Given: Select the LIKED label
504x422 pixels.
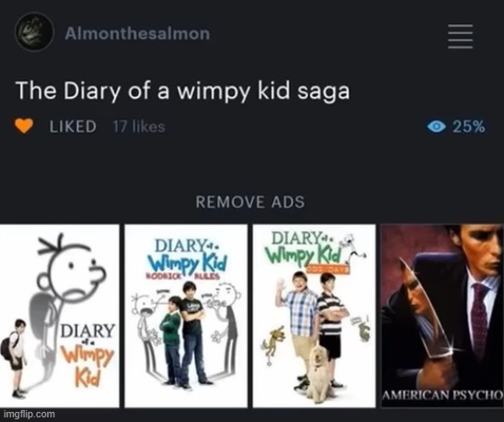Looking at the screenshot, I should [x=73, y=127].
